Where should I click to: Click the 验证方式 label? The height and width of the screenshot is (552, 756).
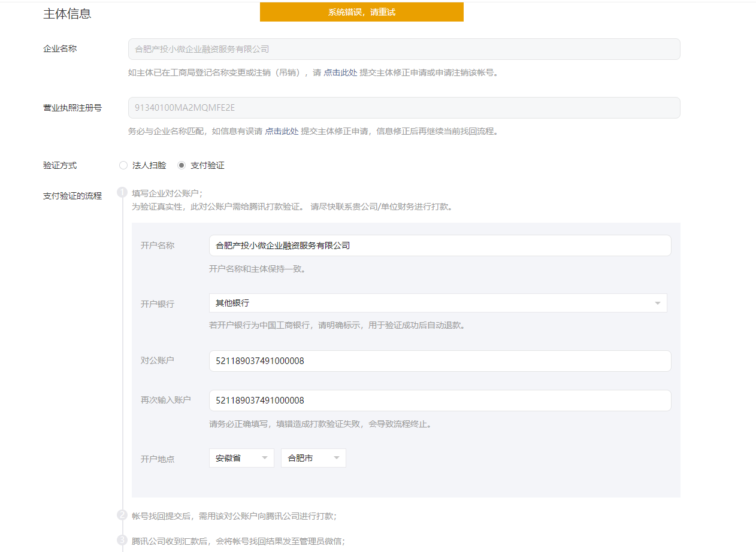coord(60,165)
